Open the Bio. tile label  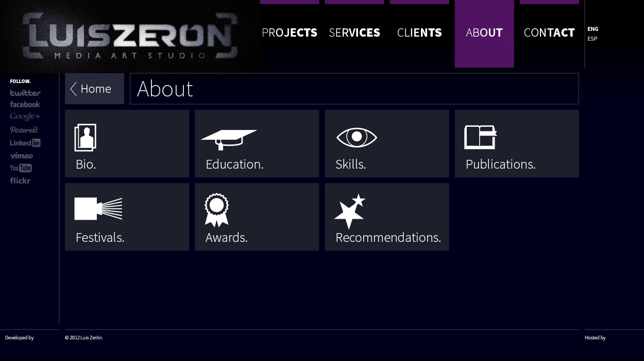click(86, 164)
